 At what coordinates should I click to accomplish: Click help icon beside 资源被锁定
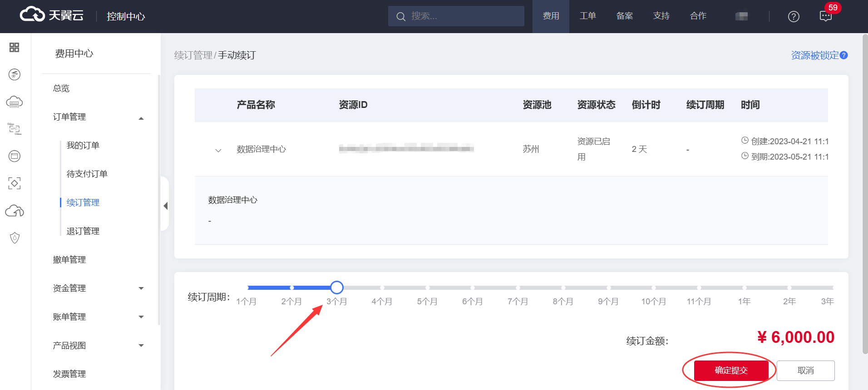click(844, 55)
